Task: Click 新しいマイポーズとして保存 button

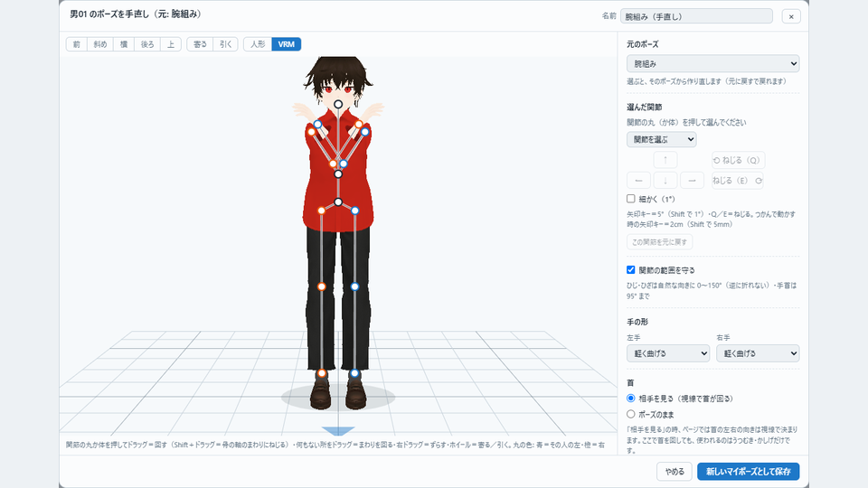Action: click(x=749, y=472)
